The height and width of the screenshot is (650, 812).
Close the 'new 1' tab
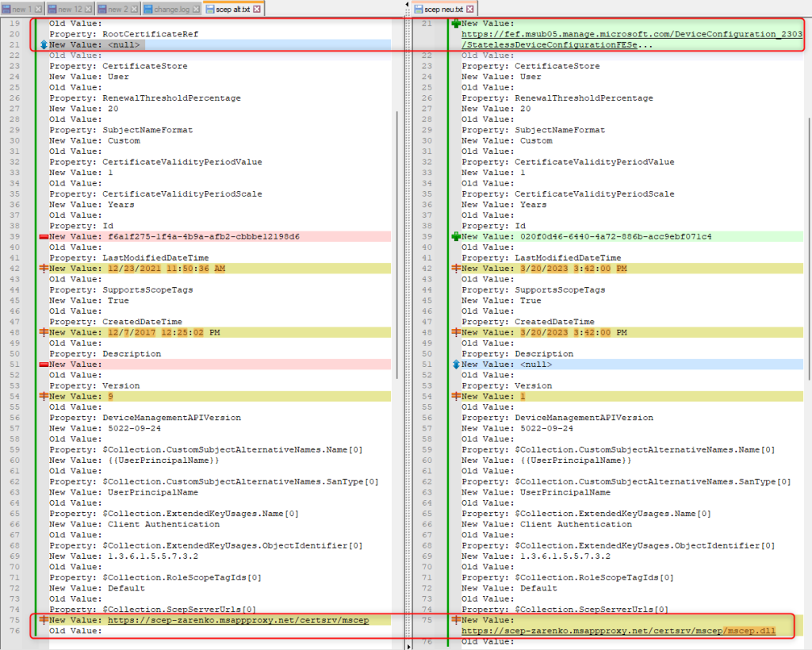pos(39,10)
